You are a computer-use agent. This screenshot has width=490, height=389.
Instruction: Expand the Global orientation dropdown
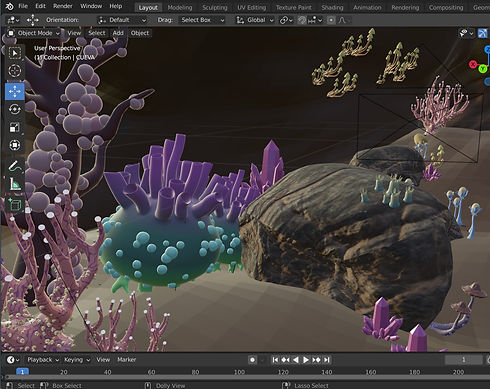[x=255, y=20]
